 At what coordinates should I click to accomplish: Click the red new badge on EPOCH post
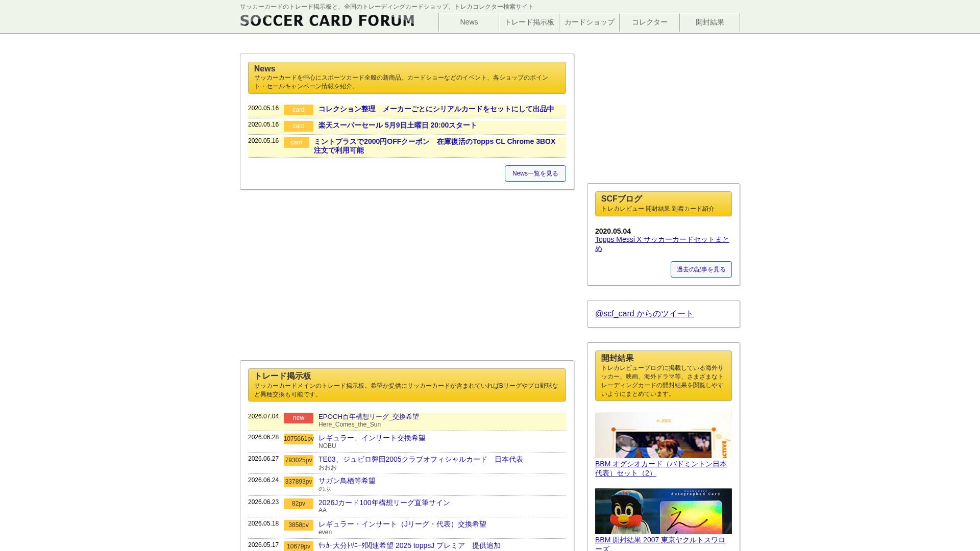[x=299, y=418]
